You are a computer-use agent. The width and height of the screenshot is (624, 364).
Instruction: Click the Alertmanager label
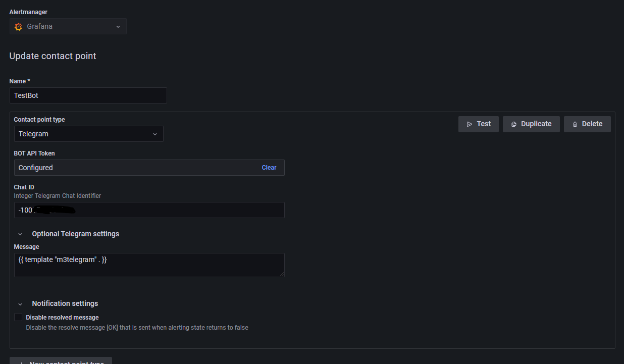coord(28,12)
